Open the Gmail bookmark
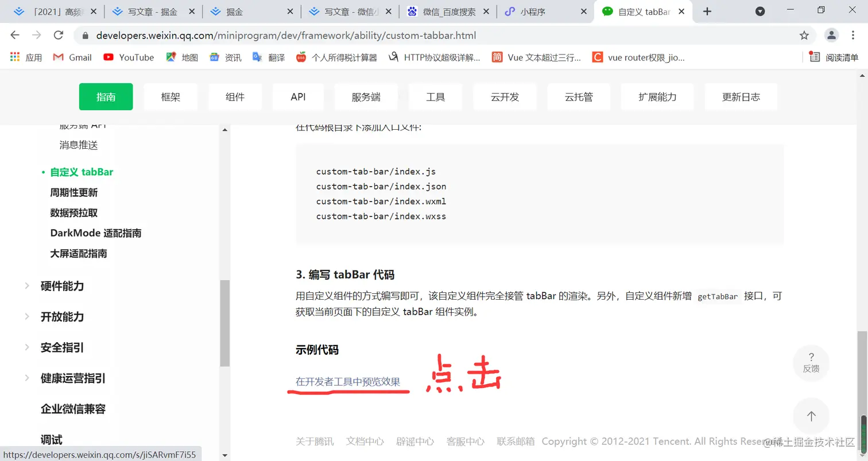This screenshot has width=868, height=461. (72, 57)
